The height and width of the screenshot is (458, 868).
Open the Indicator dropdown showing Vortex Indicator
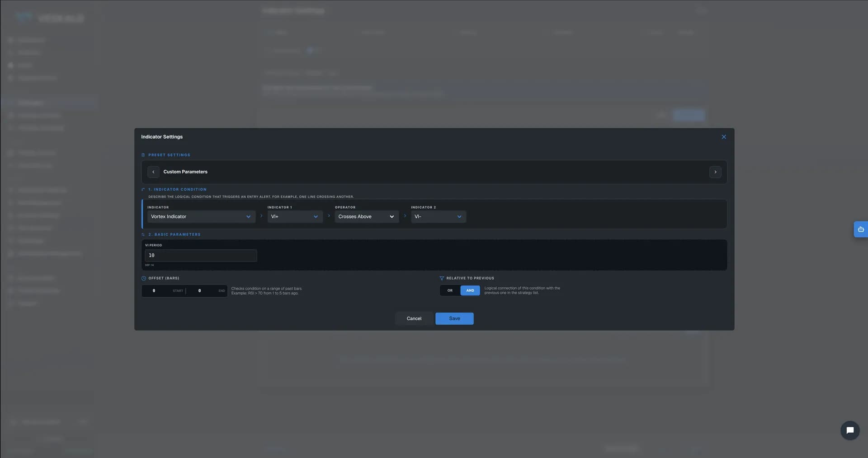201,217
